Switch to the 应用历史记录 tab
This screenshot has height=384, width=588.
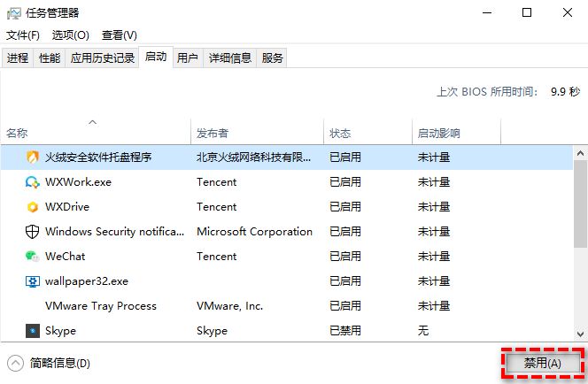tap(103, 58)
